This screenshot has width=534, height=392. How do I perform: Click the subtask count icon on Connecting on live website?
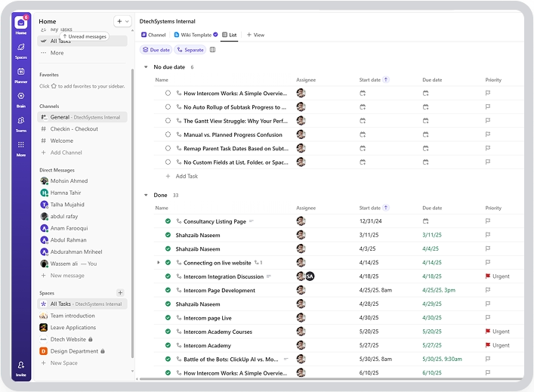coord(258,263)
